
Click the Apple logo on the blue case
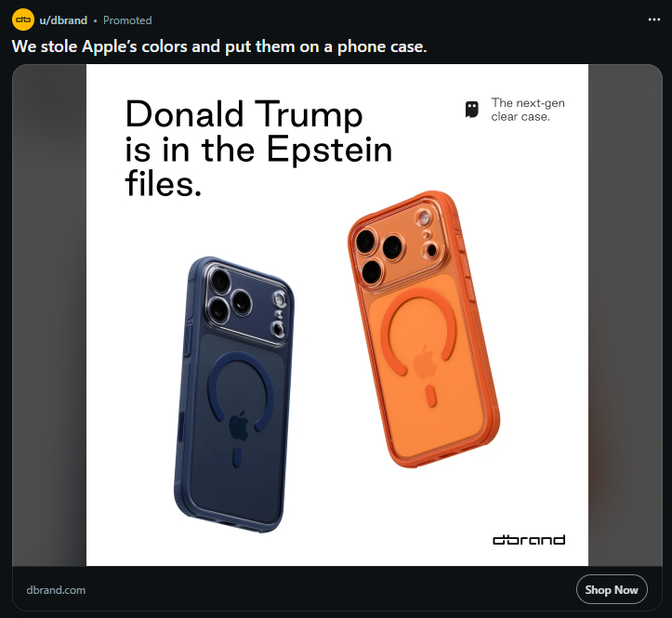tap(239, 427)
